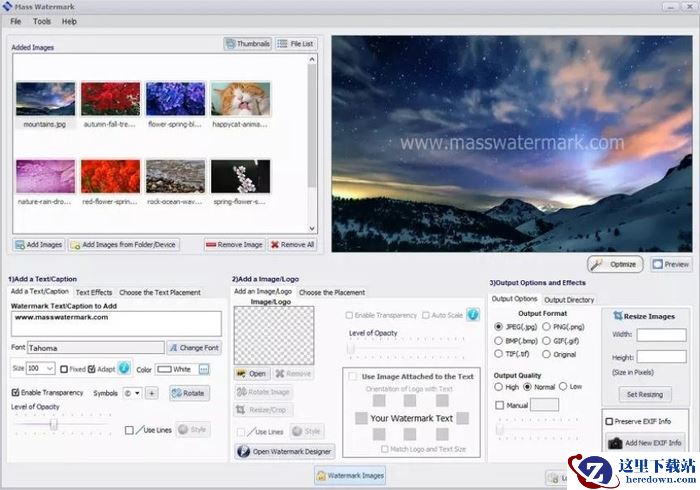Open the Preview window

[671, 264]
